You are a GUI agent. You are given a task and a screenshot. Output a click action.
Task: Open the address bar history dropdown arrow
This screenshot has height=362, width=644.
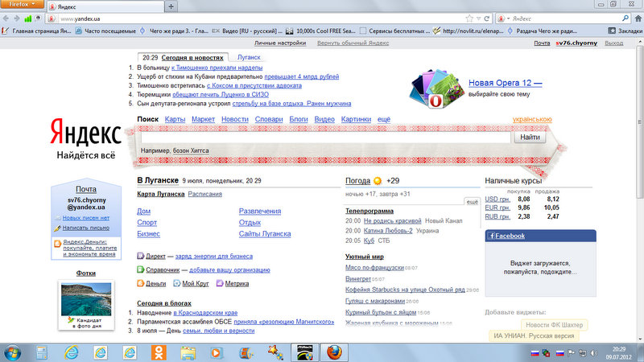pos(478,19)
